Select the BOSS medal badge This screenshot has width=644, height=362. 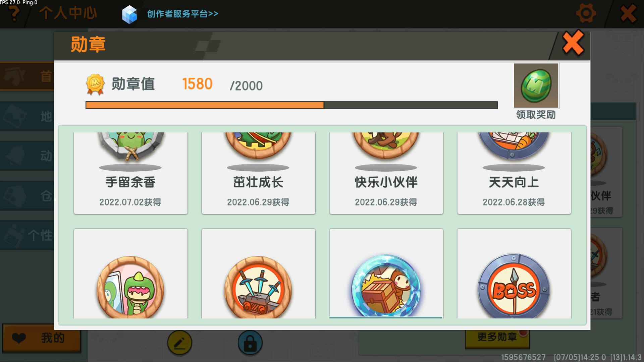coord(514,287)
